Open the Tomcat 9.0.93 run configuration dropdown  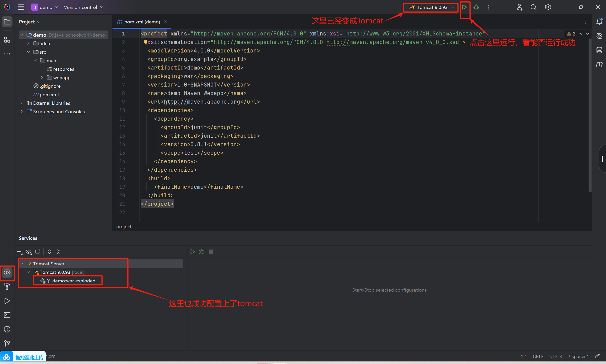tap(432, 7)
